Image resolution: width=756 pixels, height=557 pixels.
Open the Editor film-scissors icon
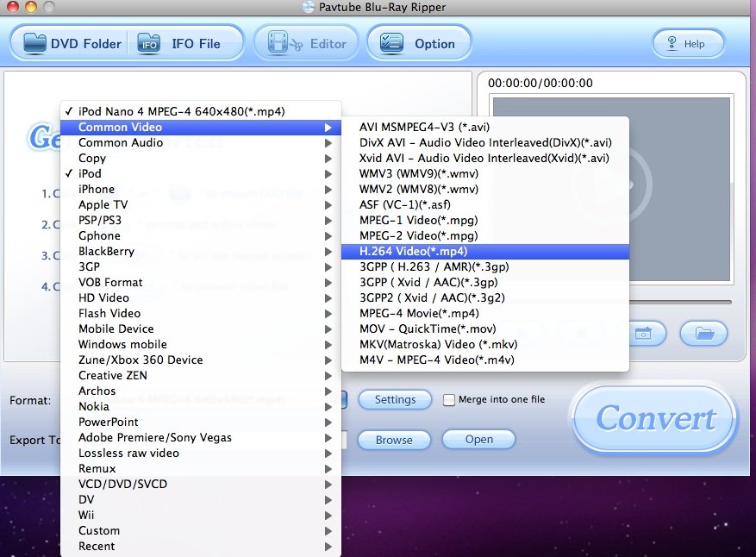(285, 43)
